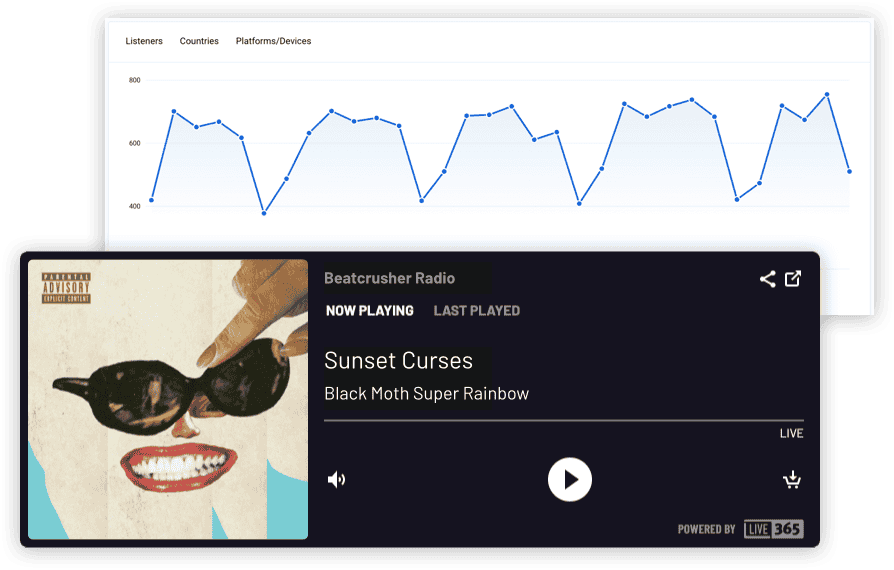The image size is (894, 570).
Task: Click the POWERED BY text
Action: coord(706,530)
